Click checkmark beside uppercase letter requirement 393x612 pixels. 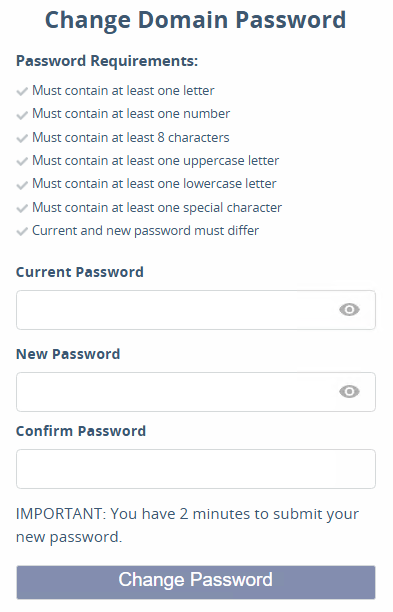click(22, 161)
